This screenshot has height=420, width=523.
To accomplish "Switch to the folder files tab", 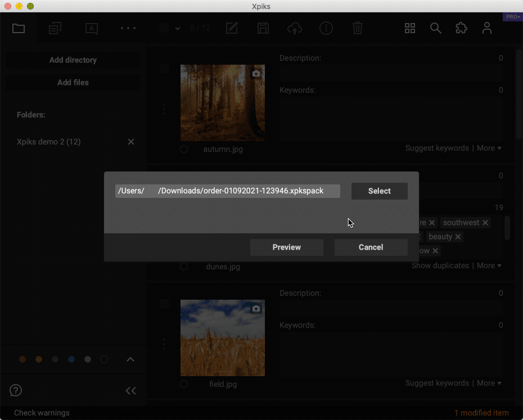I will click(x=19, y=28).
